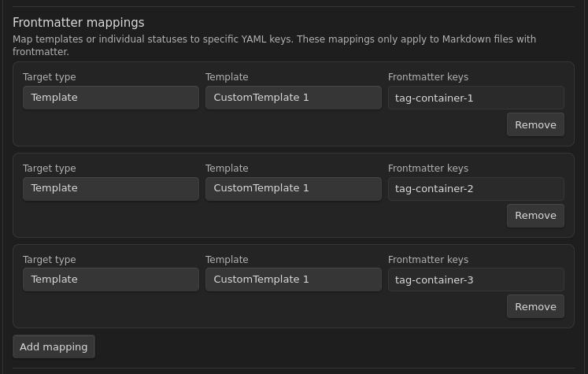
Task: Click the Add mapping button
Action: 54,346
